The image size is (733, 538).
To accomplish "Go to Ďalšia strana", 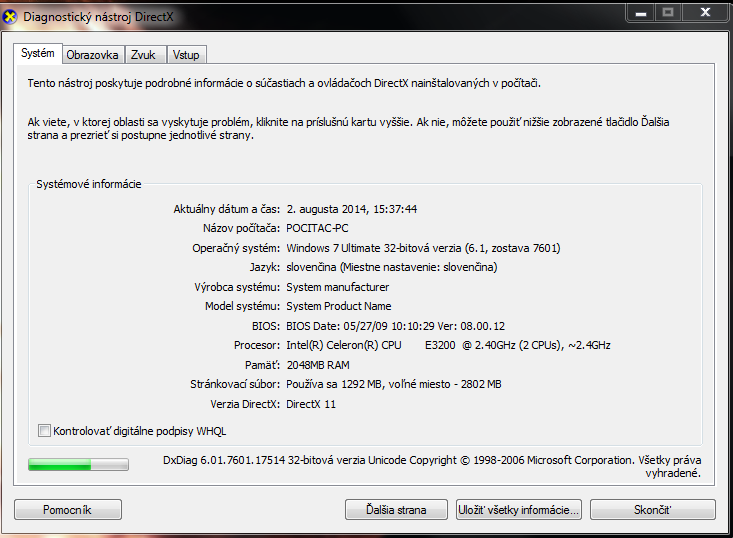I will coord(396,510).
